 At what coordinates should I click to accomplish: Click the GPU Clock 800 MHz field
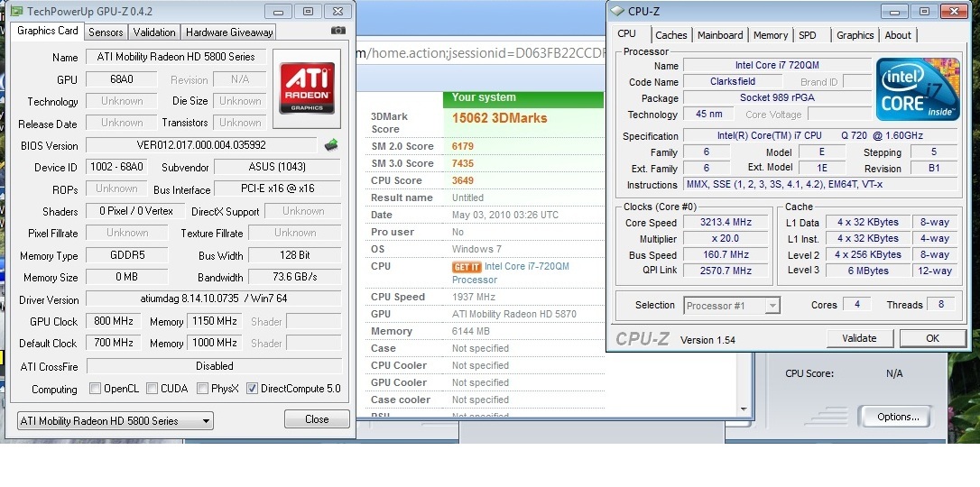coord(113,322)
